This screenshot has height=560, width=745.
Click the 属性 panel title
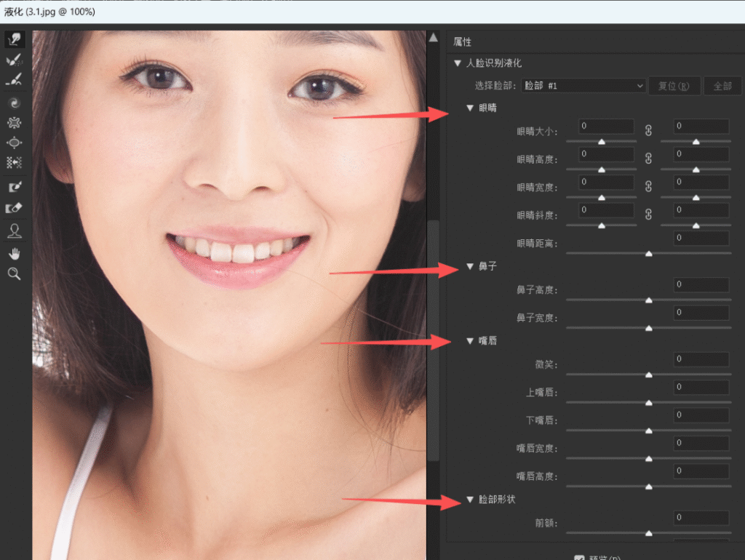[x=462, y=42]
